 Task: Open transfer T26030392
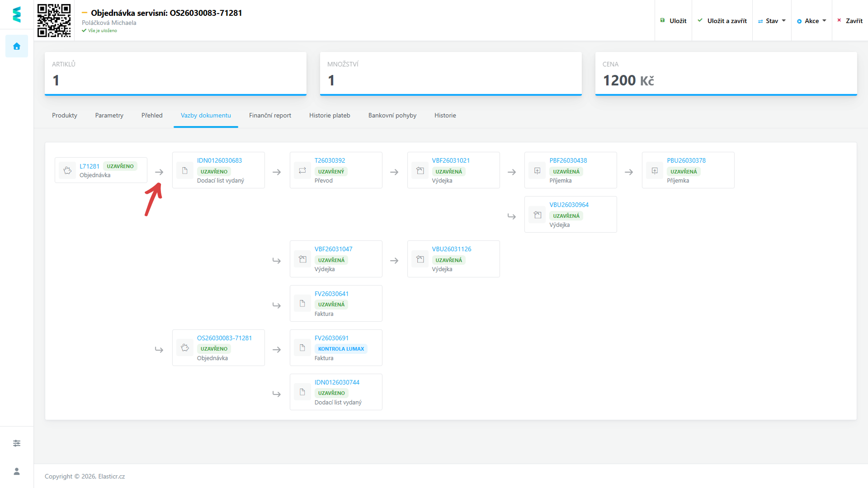[x=330, y=160]
